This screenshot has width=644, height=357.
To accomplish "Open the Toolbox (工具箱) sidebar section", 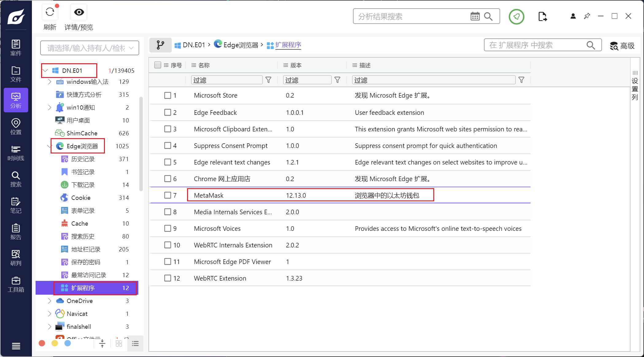I will [16, 284].
